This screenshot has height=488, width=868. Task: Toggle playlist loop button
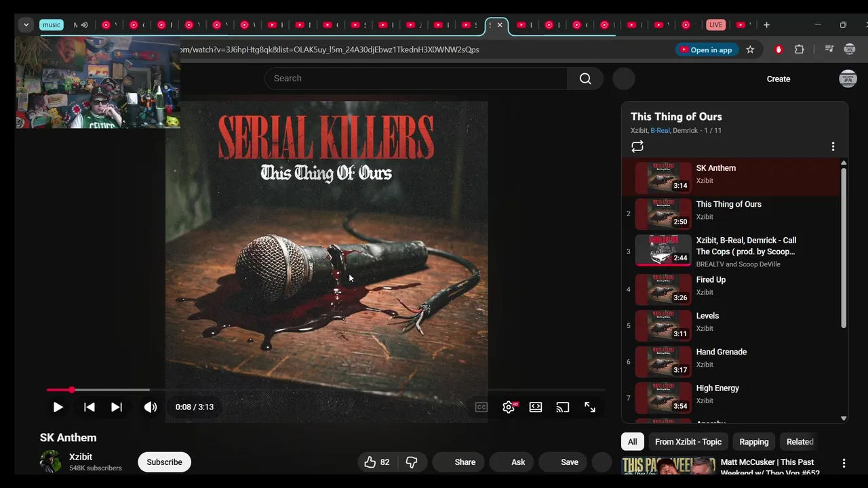coord(637,146)
